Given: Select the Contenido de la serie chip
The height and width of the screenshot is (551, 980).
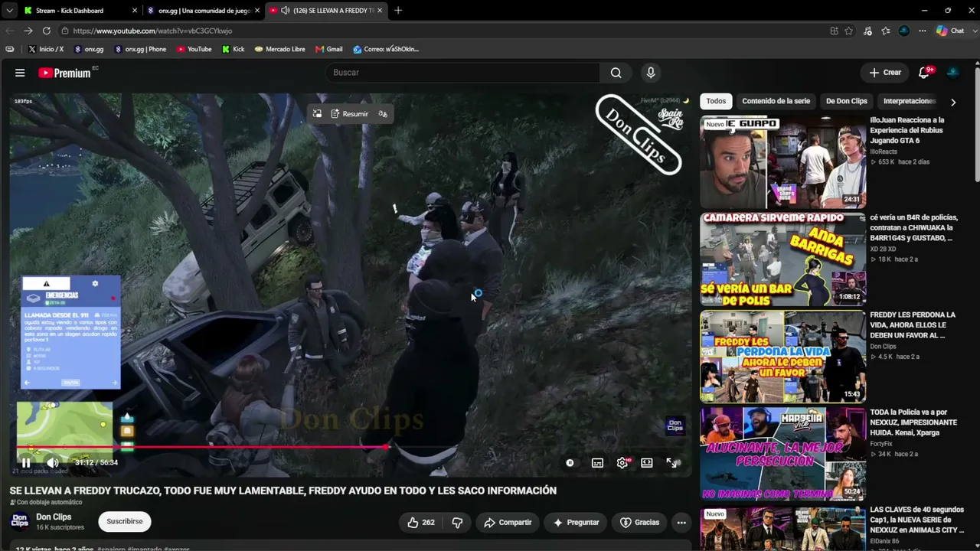Looking at the screenshot, I should coord(776,101).
